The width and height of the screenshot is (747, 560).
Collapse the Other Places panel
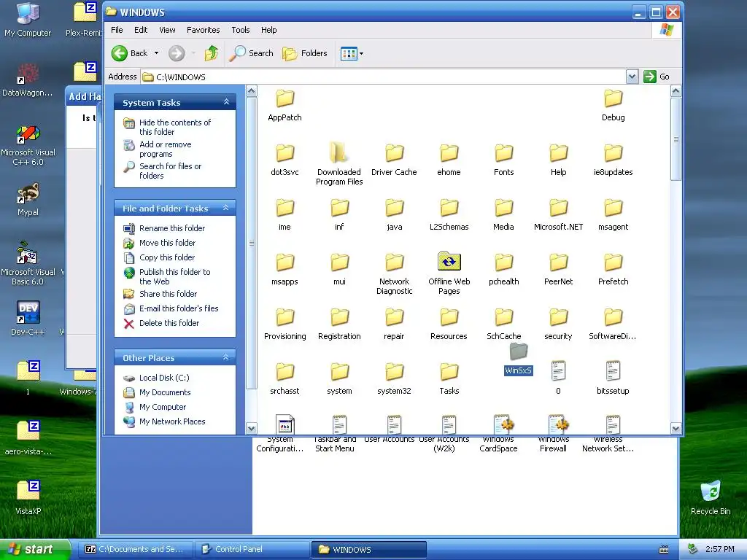(x=226, y=357)
